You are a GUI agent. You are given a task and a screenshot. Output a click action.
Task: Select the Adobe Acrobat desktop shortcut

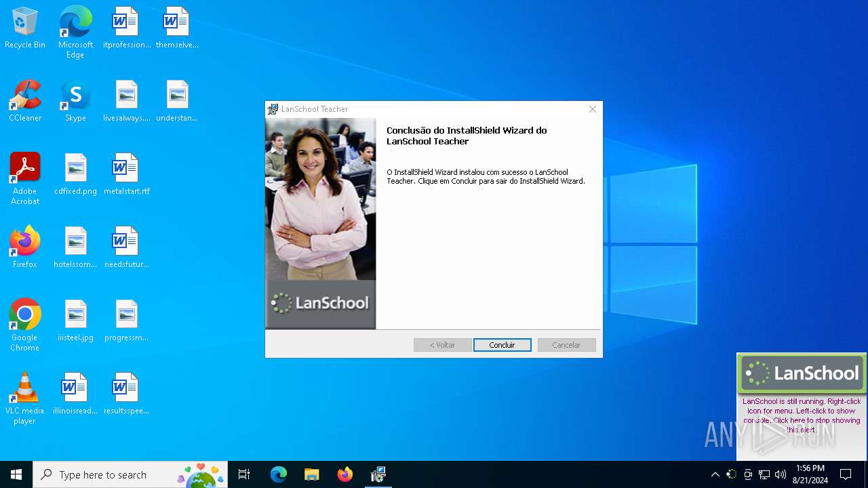point(25,179)
